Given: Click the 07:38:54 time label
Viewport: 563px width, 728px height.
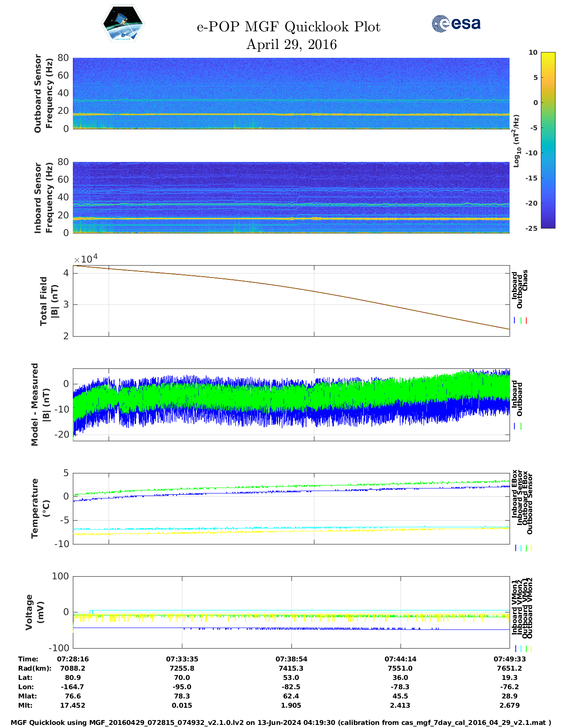Looking at the screenshot, I should (291, 659).
